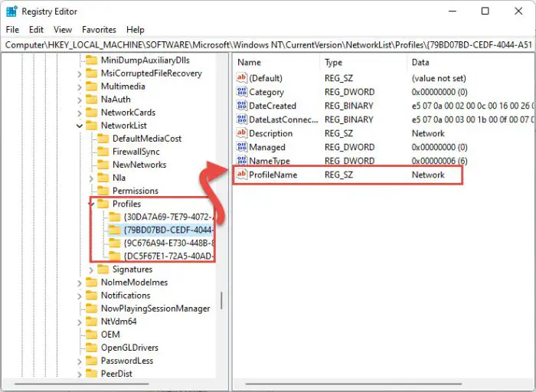The width and height of the screenshot is (536, 392).
Task: Click the ProfileName string value icon
Action: click(242, 175)
